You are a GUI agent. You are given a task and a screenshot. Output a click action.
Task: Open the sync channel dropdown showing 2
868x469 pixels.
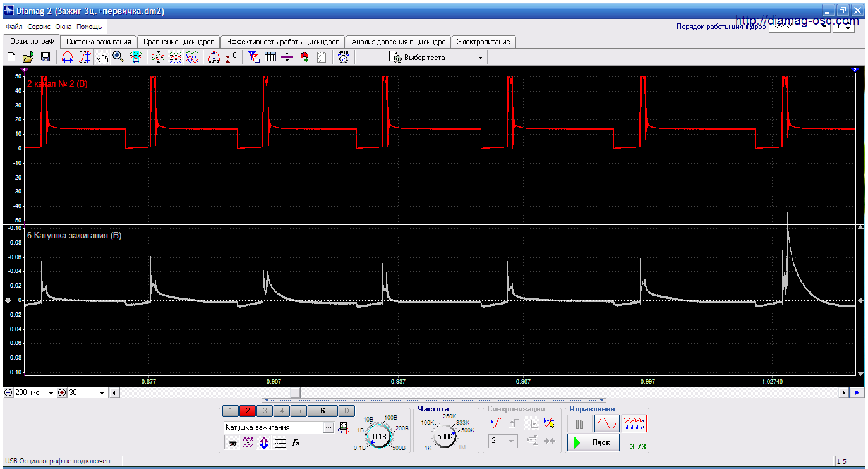tap(504, 441)
